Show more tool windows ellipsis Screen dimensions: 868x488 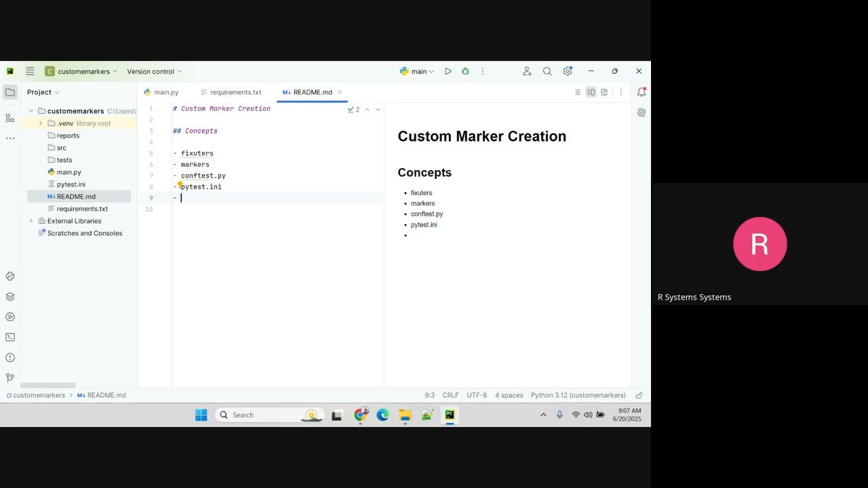[10, 138]
